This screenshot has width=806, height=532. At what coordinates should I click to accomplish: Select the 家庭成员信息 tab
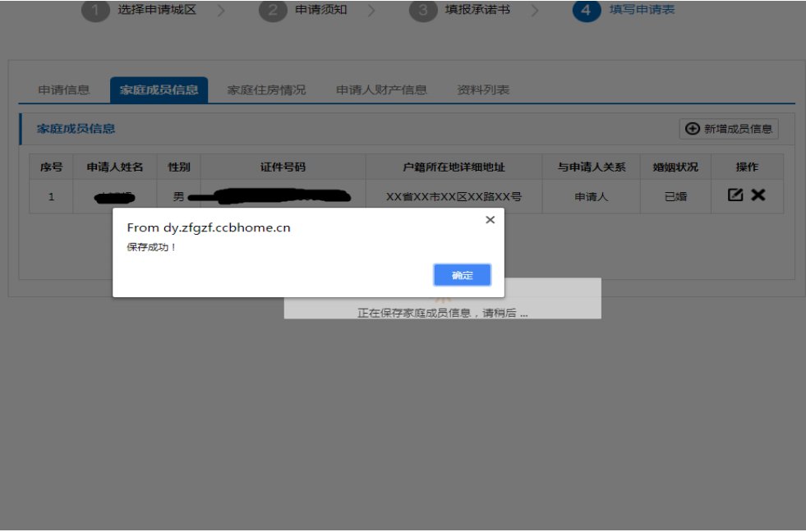pyautogui.click(x=159, y=89)
